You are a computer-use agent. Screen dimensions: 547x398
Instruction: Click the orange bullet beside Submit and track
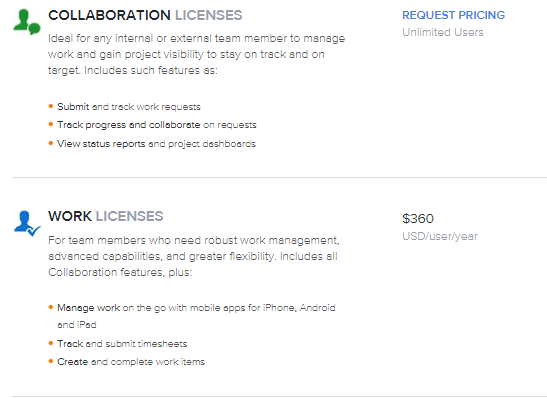[51, 106]
